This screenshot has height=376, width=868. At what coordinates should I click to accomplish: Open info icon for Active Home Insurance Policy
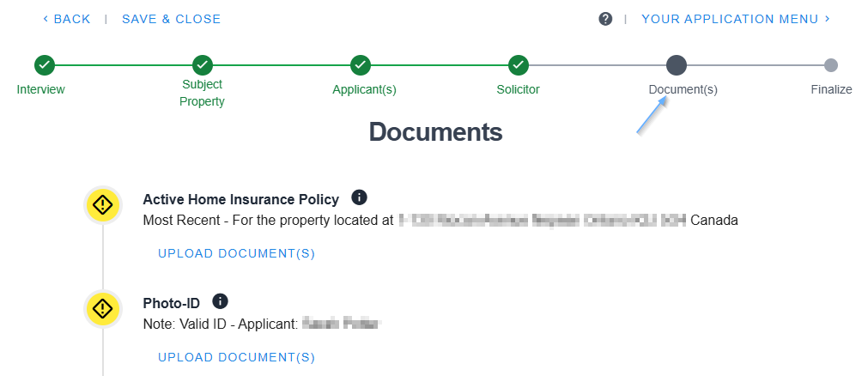coord(360,198)
